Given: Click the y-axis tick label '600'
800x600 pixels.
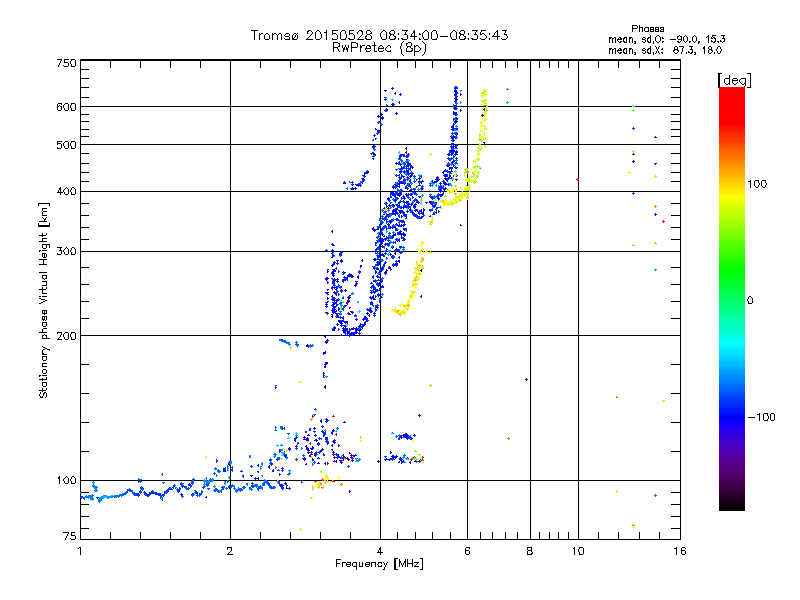Looking at the screenshot, I should [66, 107].
